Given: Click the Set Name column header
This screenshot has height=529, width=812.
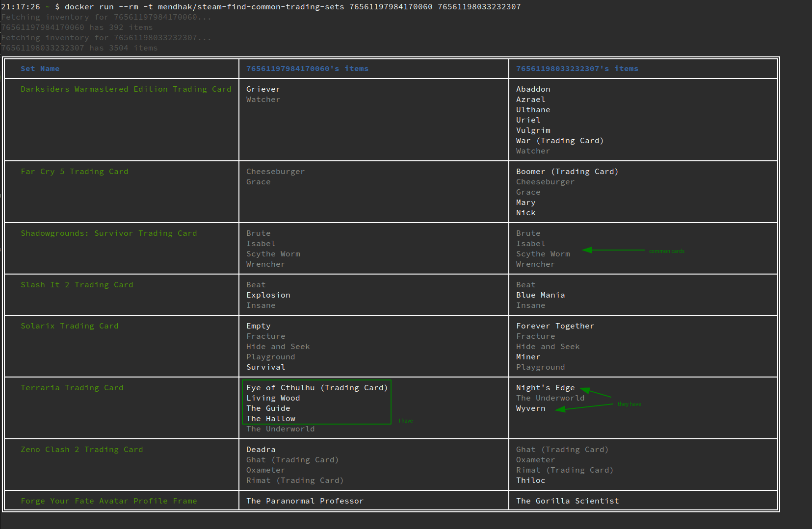Looking at the screenshot, I should tap(40, 69).
